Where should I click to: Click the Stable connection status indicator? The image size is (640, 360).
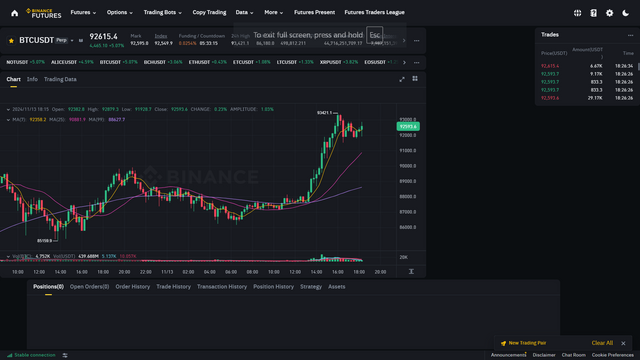click(31, 355)
